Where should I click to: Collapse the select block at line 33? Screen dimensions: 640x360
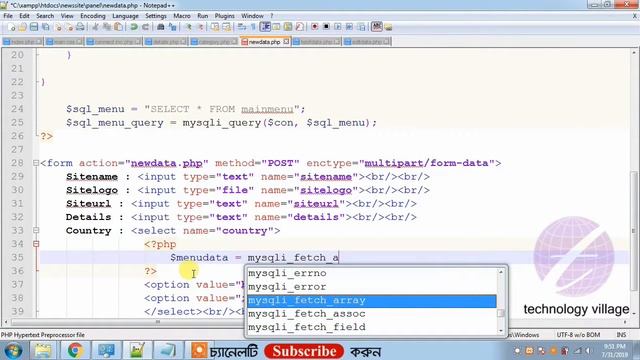click(x=36, y=231)
